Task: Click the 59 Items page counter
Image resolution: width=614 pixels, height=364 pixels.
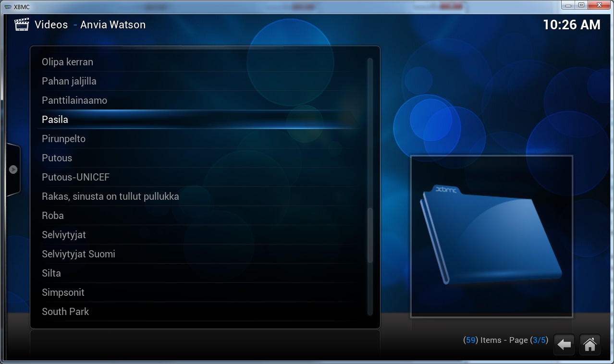Action: [x=505, y=340]
